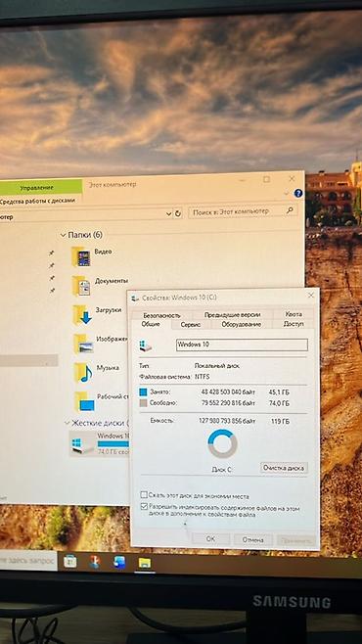Enable compress this disk checkbox

click(144, 495)
